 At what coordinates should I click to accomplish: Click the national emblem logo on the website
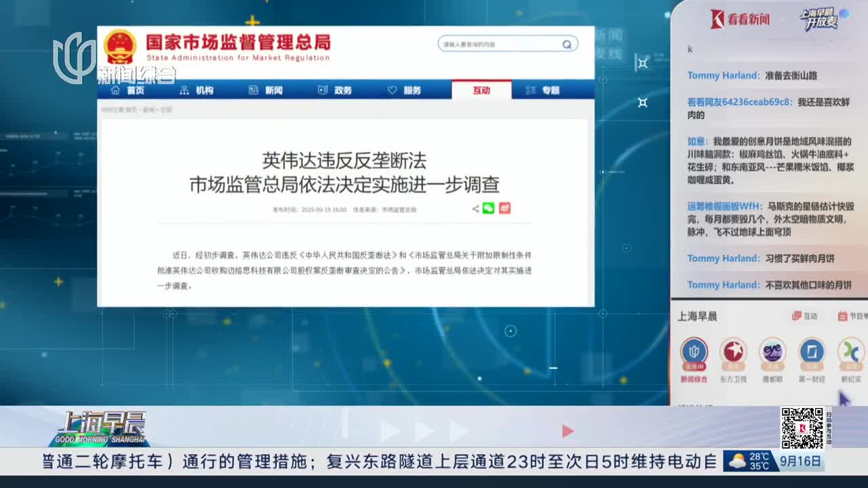click(120, 46)
